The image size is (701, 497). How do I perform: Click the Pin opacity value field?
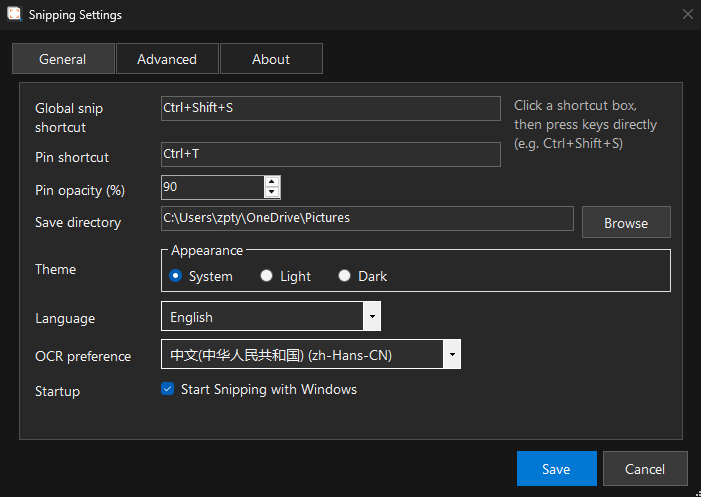coord(212,187)
